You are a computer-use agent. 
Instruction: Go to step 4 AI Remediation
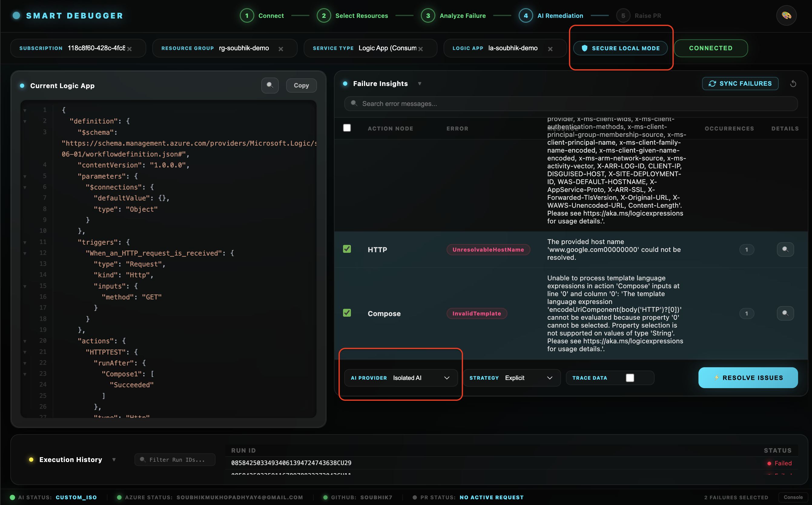pyautogui.click(x=551, y=16)
